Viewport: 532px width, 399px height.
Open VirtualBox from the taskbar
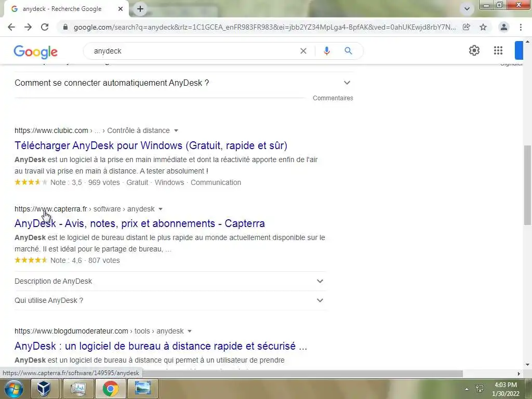coord(44,389)
